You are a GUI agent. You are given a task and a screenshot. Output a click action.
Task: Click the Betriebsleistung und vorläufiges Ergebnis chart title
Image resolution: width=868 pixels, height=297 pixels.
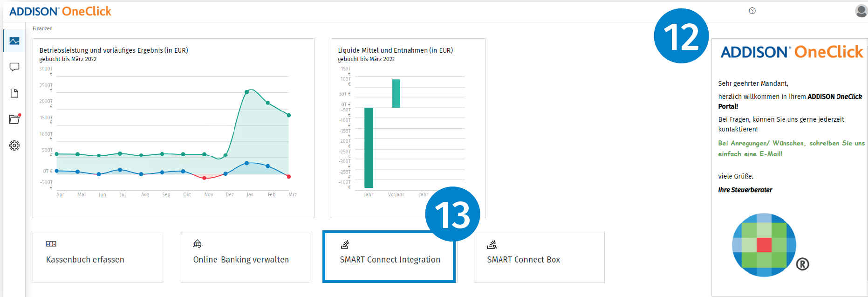pos(114,50)
